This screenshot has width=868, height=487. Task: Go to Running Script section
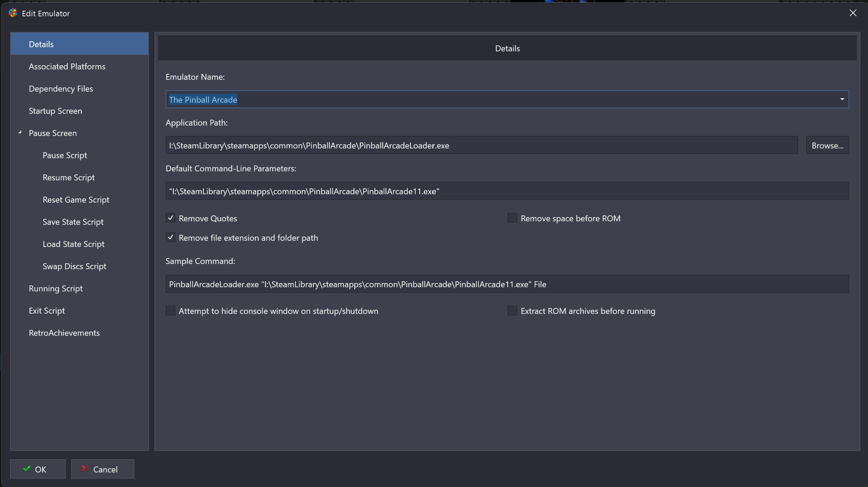80,288
